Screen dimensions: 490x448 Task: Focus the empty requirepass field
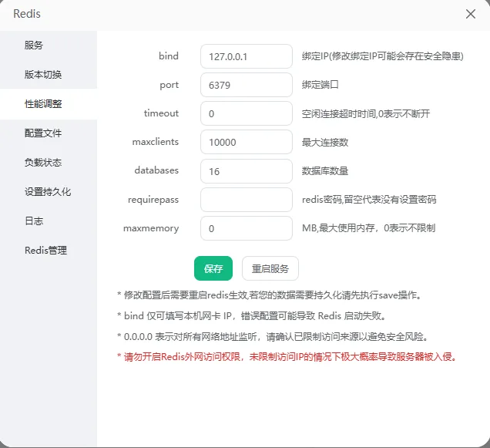247,200
